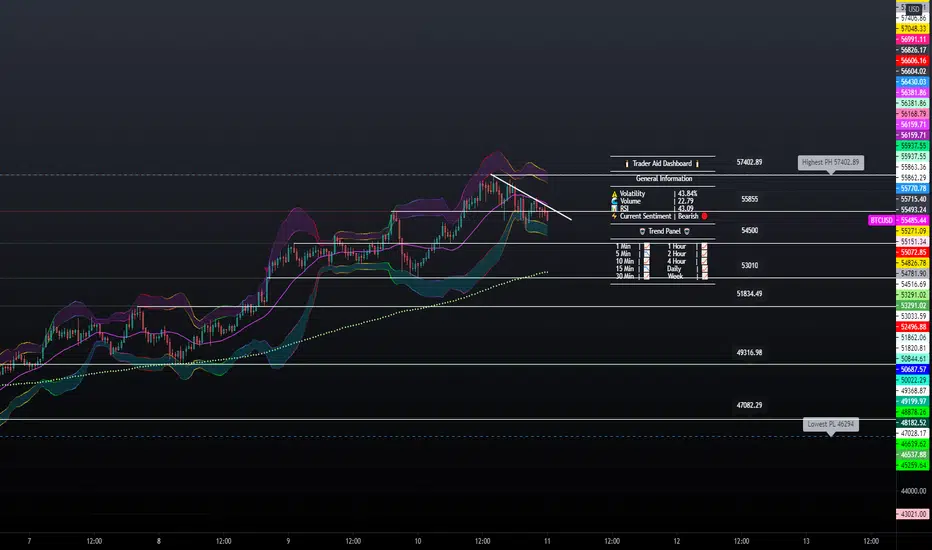The image size is (932, 550).
Task: Click the 30 Min trend icon
Action: pyautogui.click(x=647, y=276)
